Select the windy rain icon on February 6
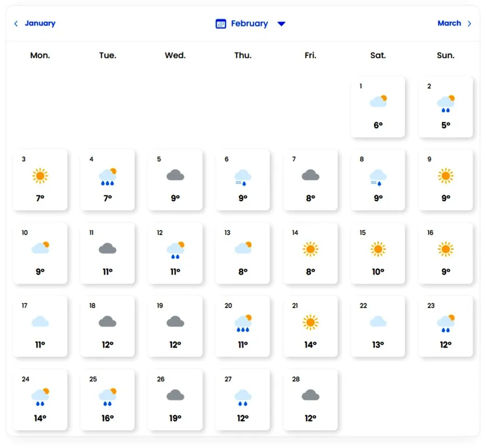The height and width of the screenshot is (448, 486). (242, 176)
